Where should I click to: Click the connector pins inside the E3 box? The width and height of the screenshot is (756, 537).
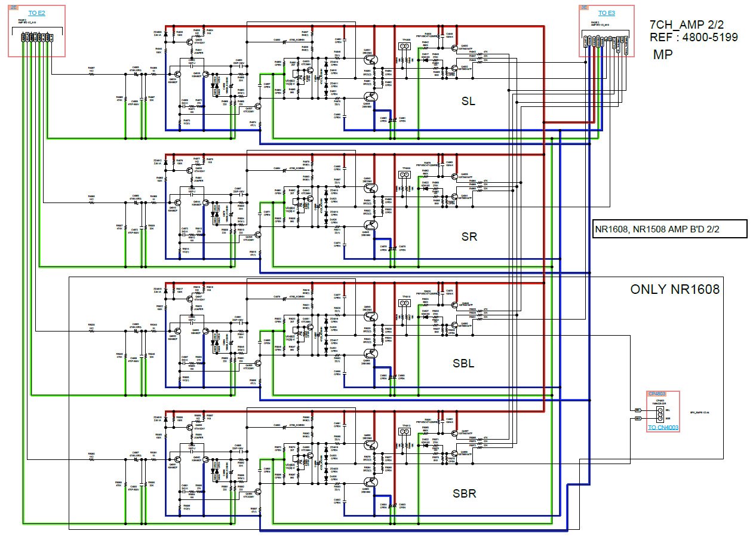click(x=606, y=41)
